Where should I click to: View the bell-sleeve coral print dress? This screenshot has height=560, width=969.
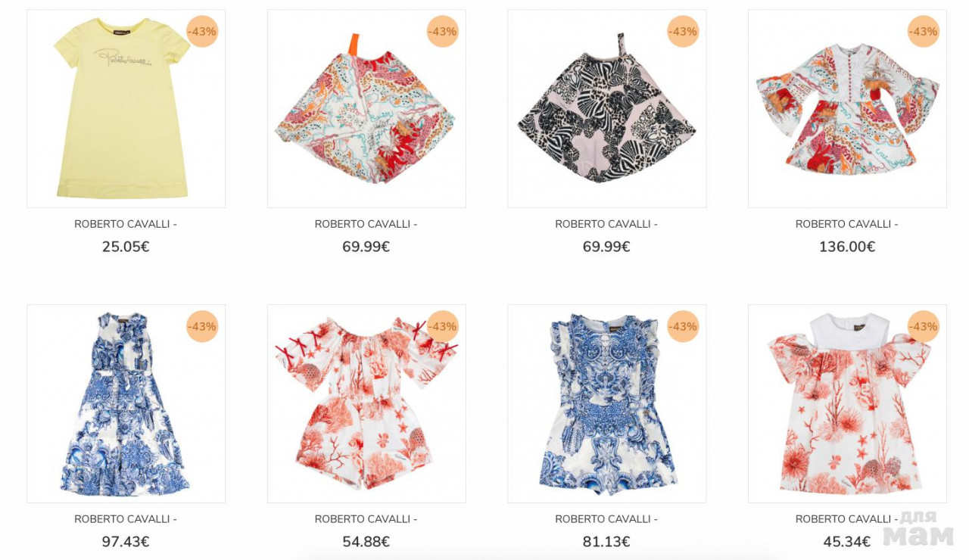(x=847, y=108)
